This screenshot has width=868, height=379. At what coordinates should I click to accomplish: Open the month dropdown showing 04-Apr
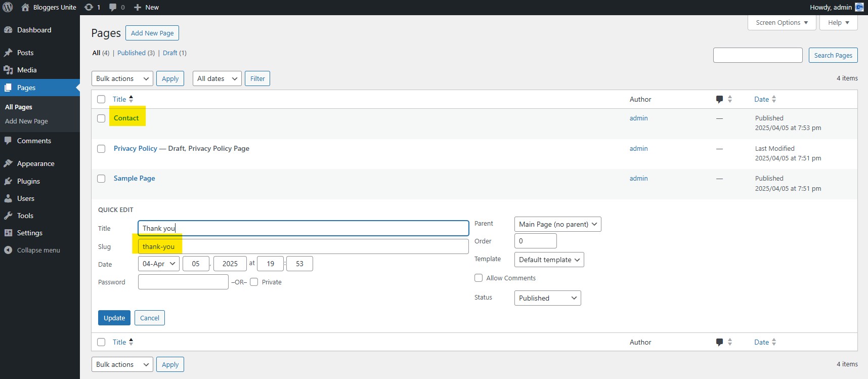158,264
